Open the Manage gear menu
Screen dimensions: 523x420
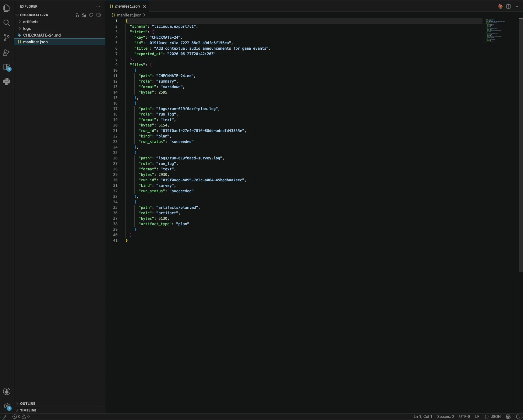click(6, 406)
